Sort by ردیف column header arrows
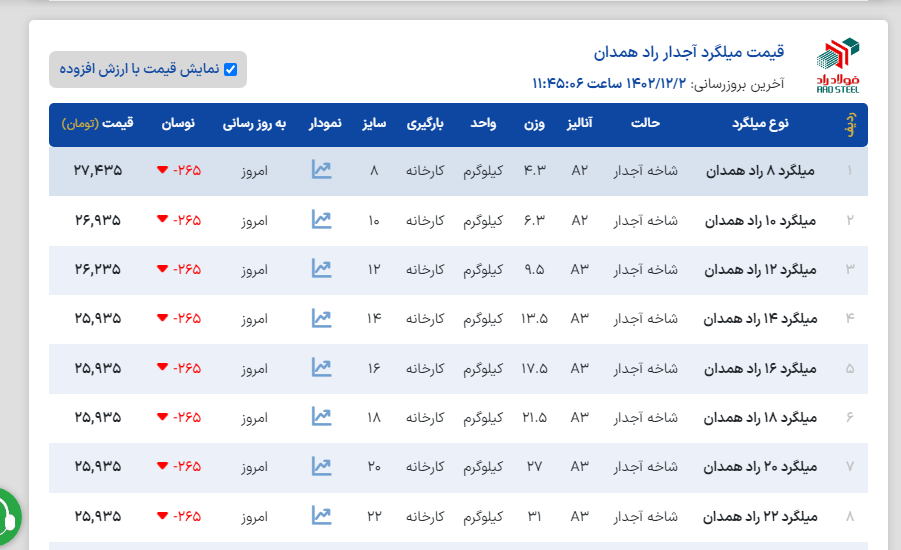Screen dimensions: 901x550 [849, 124]
